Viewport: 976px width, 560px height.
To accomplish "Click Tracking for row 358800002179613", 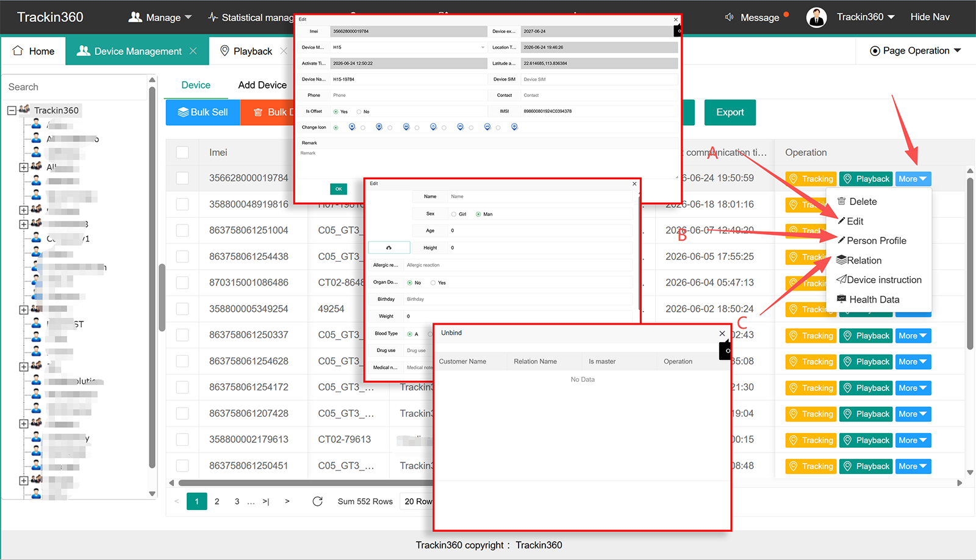I will point(811,440).
